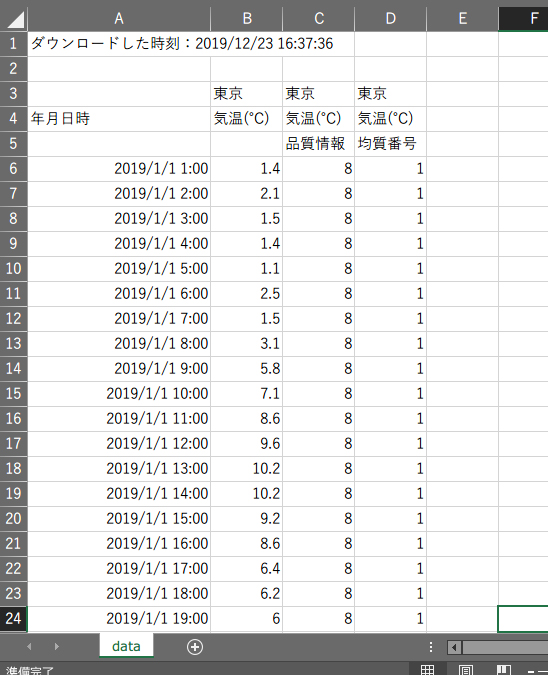The height and width of the screenshot is (675, 548).
Task: Click date cell 2019/1/1 12:00
Action: 119,443
